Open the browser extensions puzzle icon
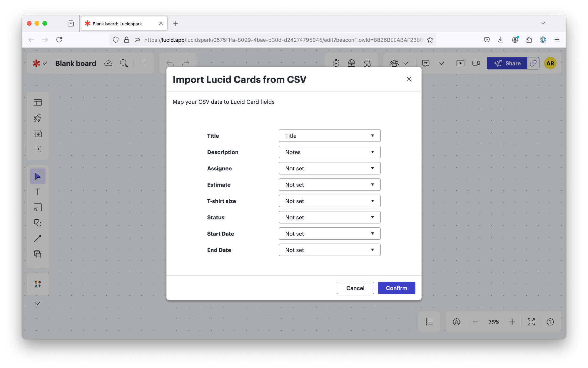Viewport: 588px width, 368px height. 529,40
